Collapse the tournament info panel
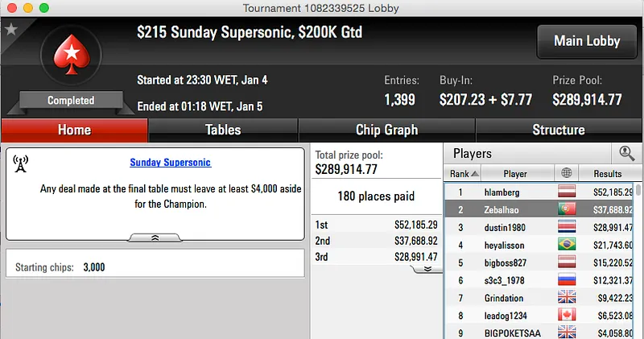The width and height of the screenshot is (644, 339). [155, 238]
